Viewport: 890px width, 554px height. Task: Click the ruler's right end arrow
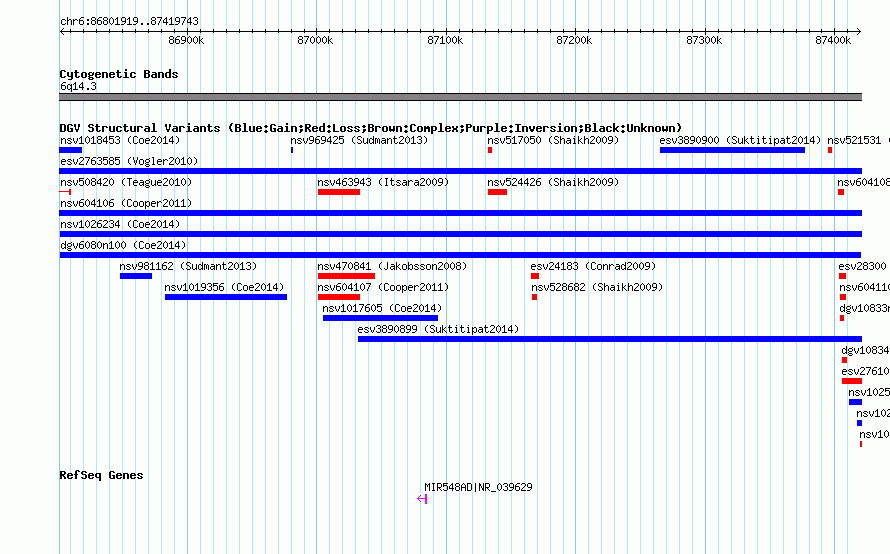pos(859,31)
